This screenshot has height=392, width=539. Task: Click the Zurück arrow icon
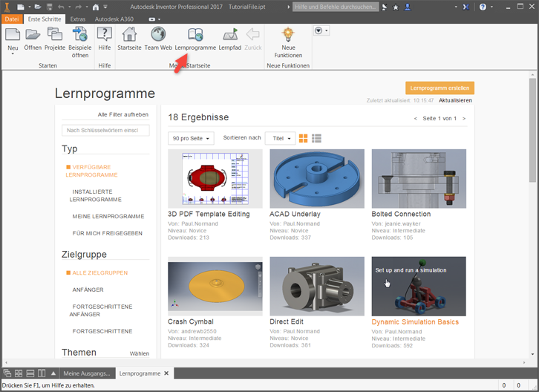pyautogui.click(x=253, y=34)
